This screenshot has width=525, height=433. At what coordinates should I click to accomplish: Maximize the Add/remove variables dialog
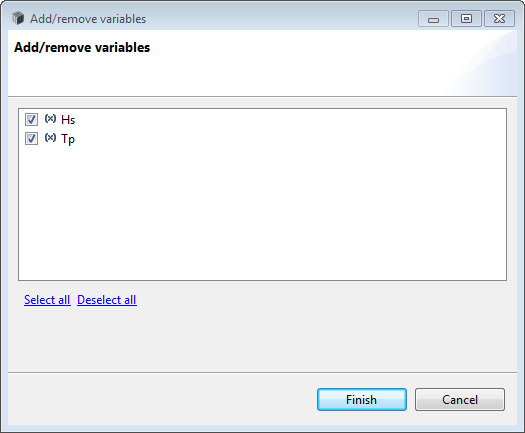tap(466, 19)
